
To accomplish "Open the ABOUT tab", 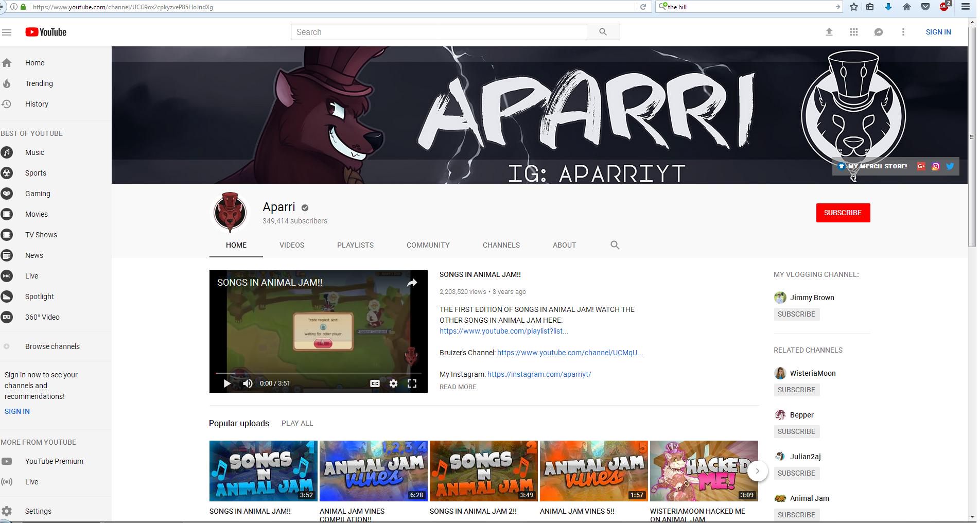I will [564, 245].
